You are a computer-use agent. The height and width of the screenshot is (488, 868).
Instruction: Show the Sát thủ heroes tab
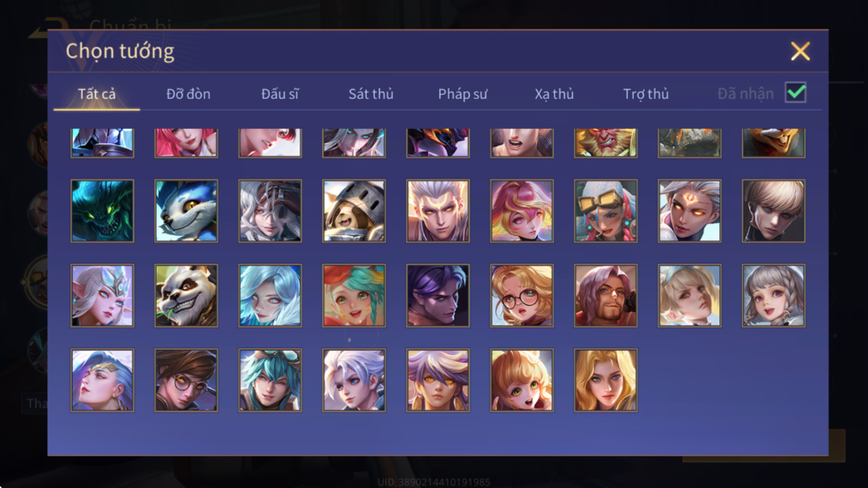tap(371, 94)
